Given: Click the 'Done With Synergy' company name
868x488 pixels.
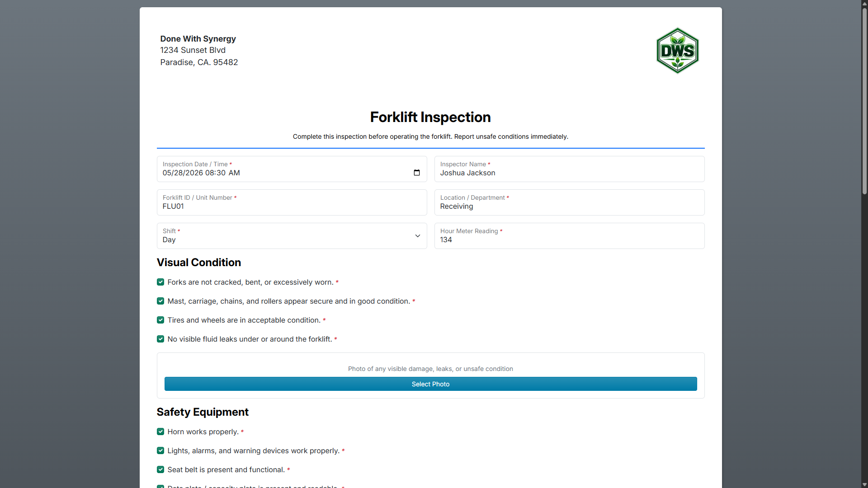Looking at the screenshot, I should 198,39.
